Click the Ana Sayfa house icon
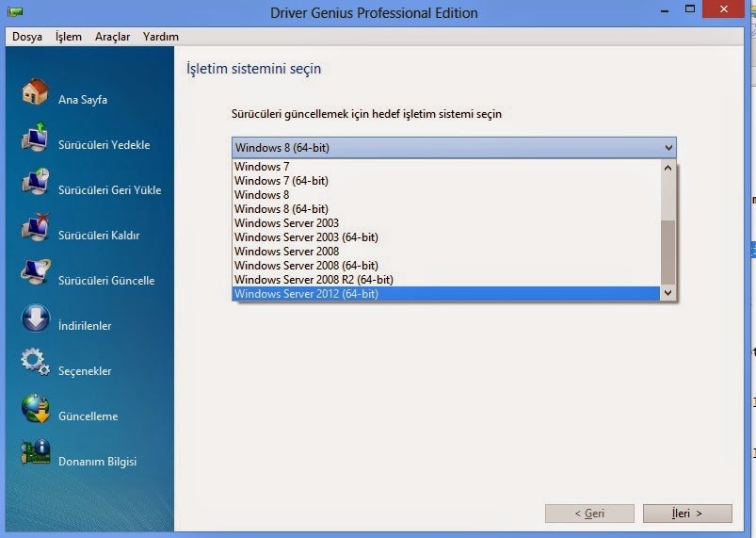The height and width of the screenshot is (538, 756). point(35,91)
